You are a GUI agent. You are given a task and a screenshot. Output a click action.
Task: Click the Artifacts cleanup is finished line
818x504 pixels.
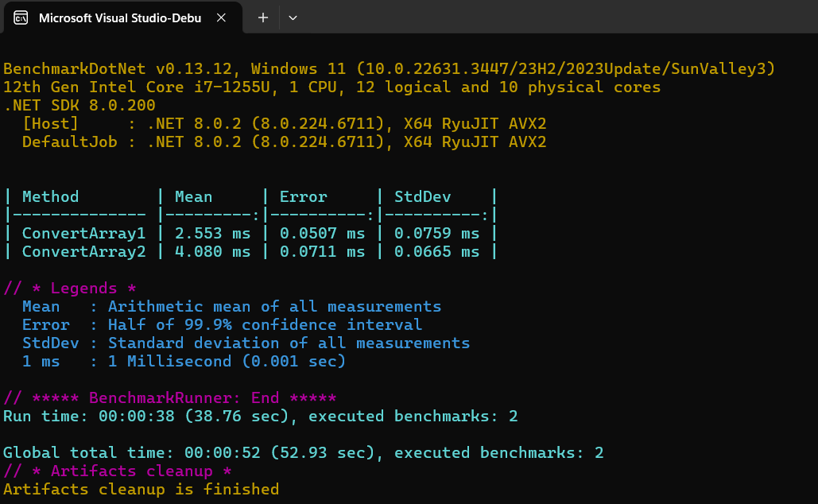pyautogui.click(x=142, y=489)
